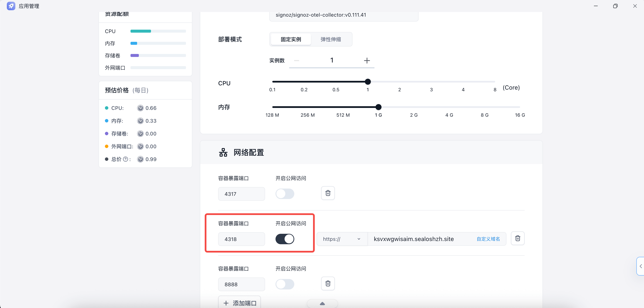This screenshot has width=644, height=308.
Task: Decrease instance count with minus icon
Action: coord(296,61)
